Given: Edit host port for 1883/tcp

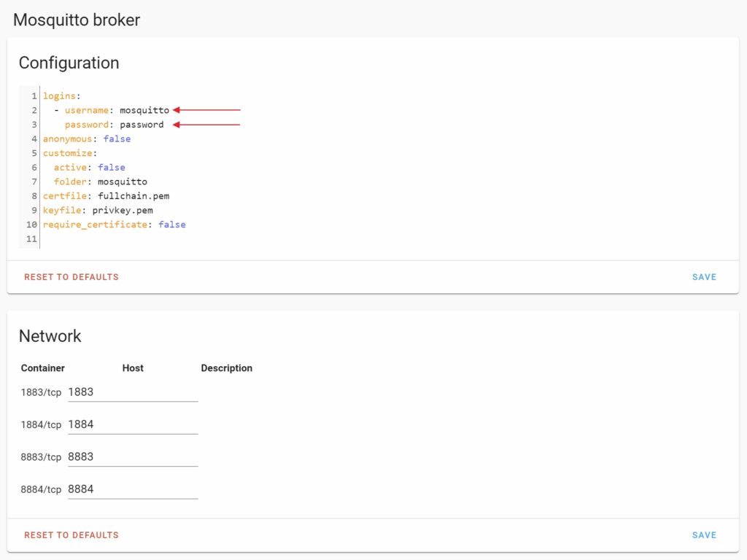Looking at the screenshot, I should click(x=133, y=392).
